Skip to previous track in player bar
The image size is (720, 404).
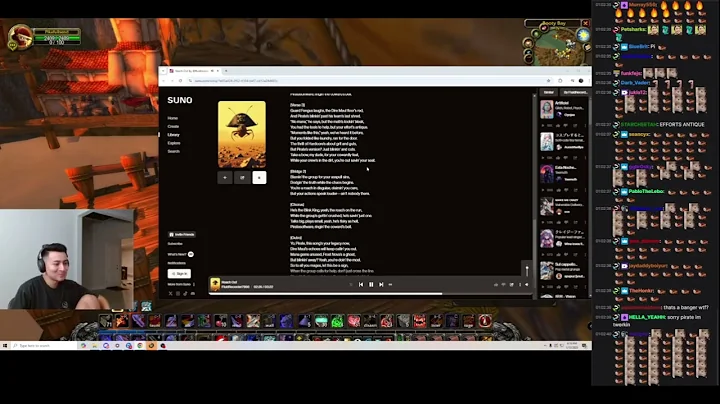(361, 285)
